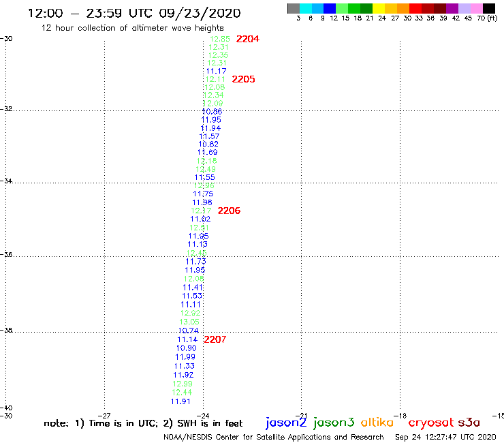Select the yellow swatch in the color scale
The width and height of the screenshot is (504, 443).
379,8
